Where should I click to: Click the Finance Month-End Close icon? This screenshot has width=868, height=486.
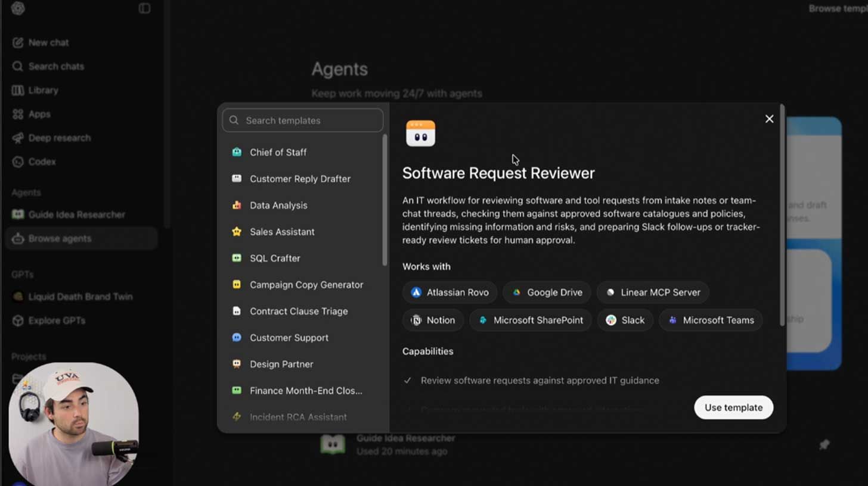pyautogui.click(x=237, y=391)
